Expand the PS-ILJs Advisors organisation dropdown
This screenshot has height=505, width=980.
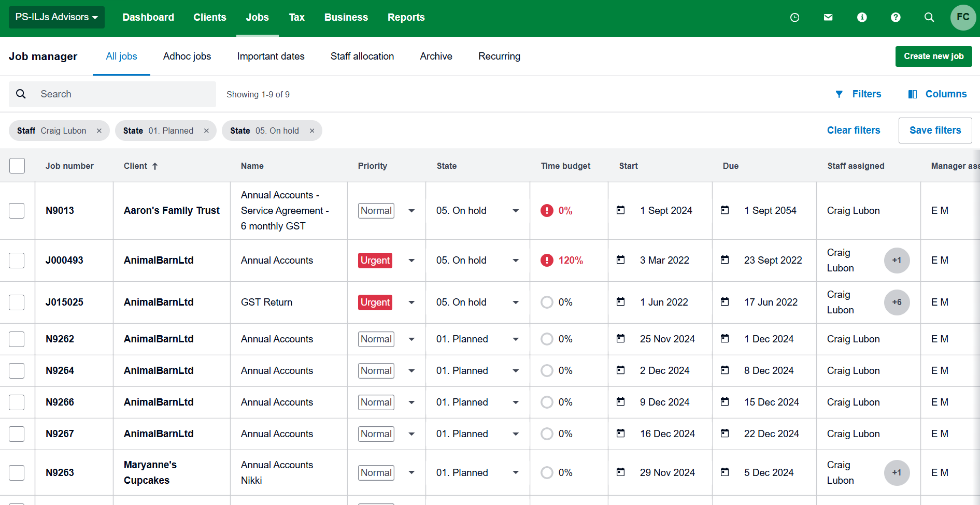click(56, 17)
